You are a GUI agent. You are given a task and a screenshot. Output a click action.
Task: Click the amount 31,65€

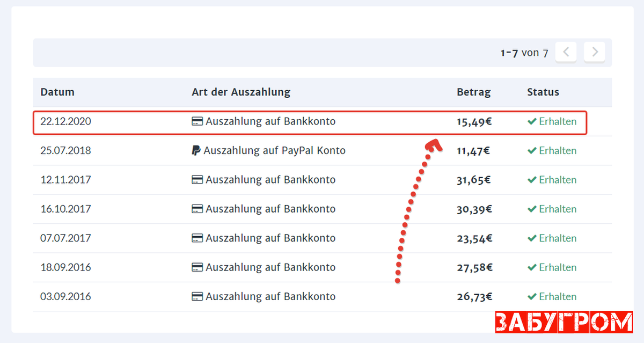pyautogui.click(x=474, y=180)
